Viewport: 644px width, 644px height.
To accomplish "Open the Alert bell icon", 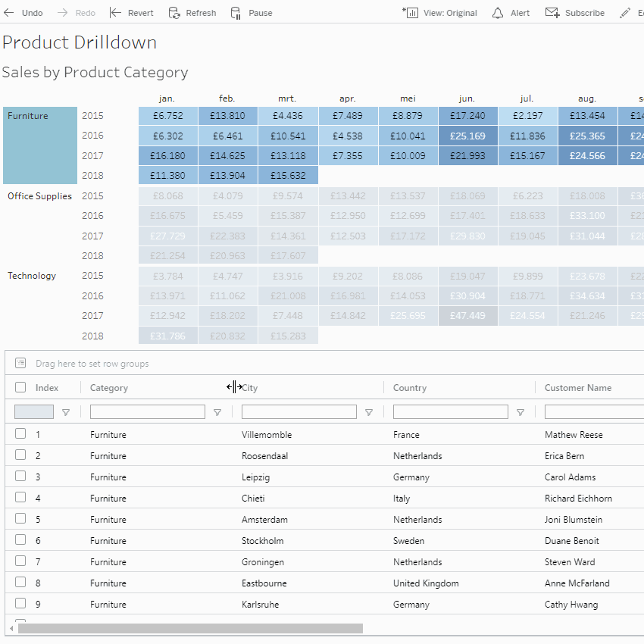I will [x=498, y=13].
